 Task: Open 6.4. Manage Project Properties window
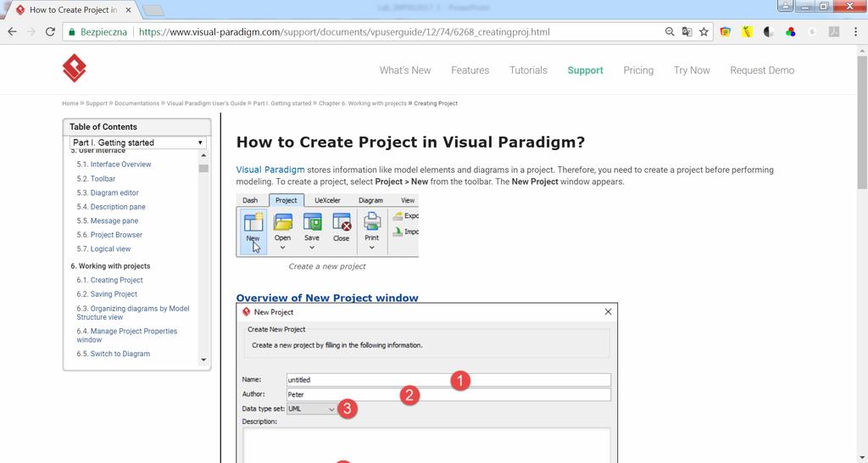(127, 336)
